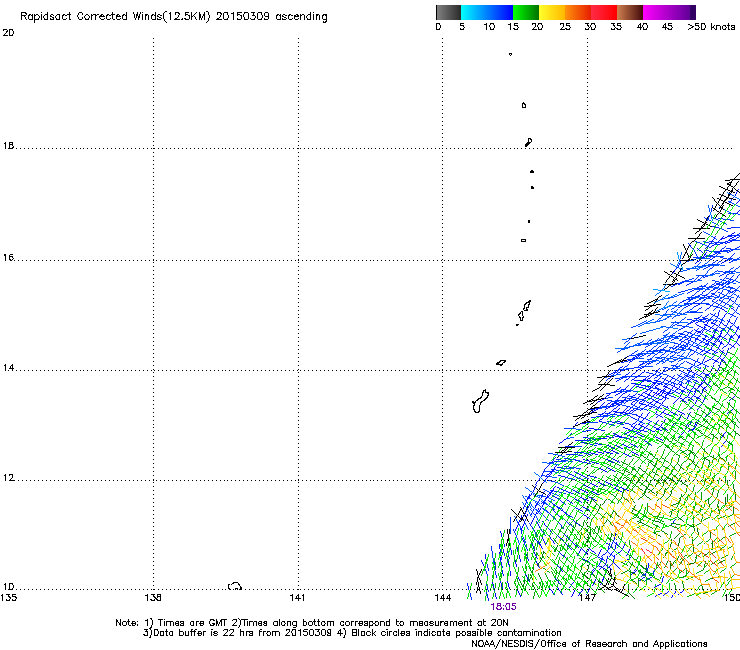Click the orange 25-30 knots legend color
Viewport: 740px width, 650px height.
[x=578, y=12]
